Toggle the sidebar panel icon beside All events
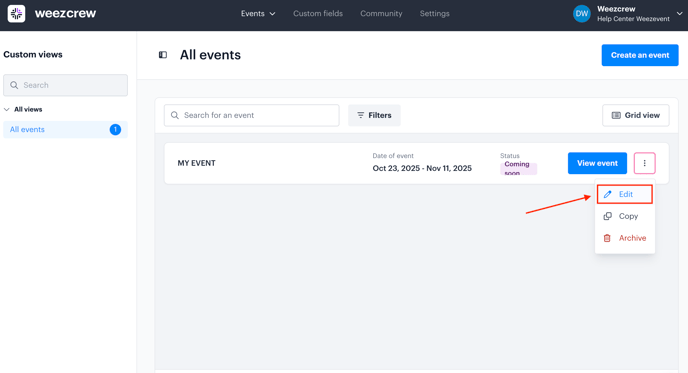Screen dimensions: 688x373 (163, 55)
